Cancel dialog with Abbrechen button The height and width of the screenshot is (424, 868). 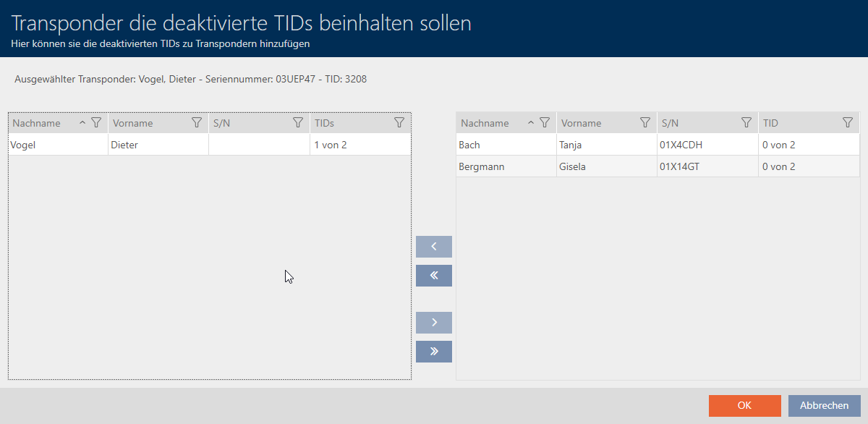(x=824, y=406)
